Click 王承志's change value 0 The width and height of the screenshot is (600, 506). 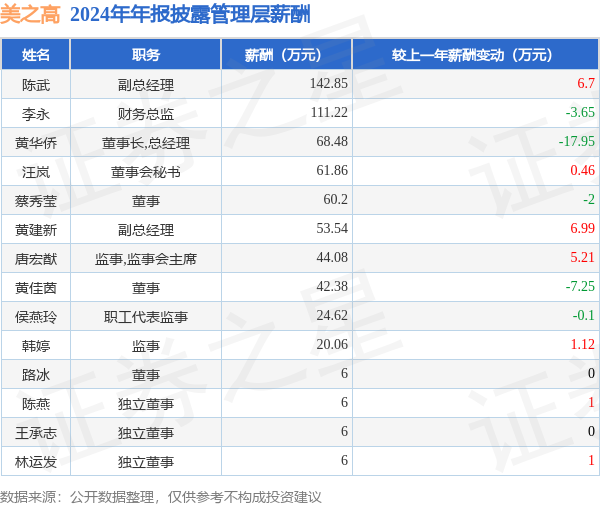pyautogui.click(x=592, y=431)
